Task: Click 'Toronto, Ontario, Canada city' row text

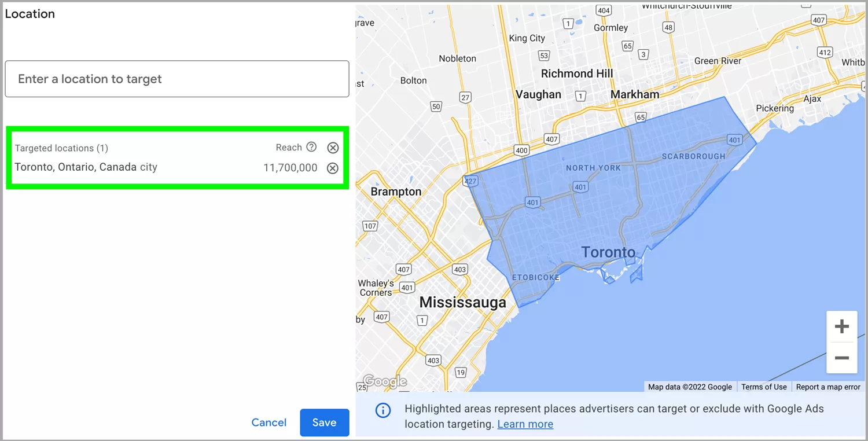Action: [x=86, y=167]
